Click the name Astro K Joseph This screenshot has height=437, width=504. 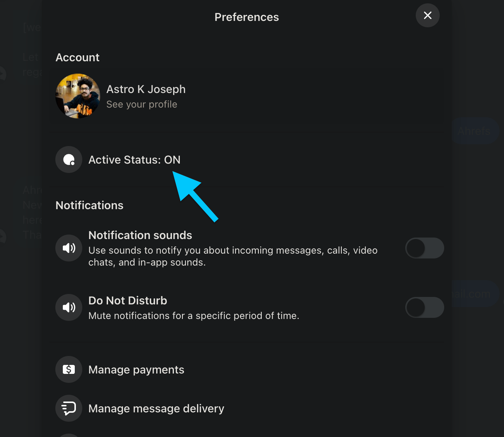tap(146, 89)
